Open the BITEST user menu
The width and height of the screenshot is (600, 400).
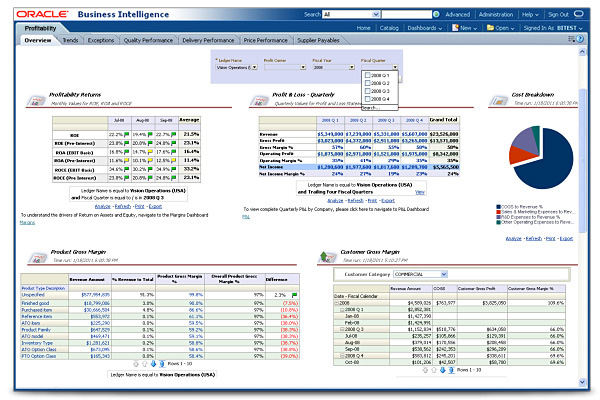tap(569, 28)
